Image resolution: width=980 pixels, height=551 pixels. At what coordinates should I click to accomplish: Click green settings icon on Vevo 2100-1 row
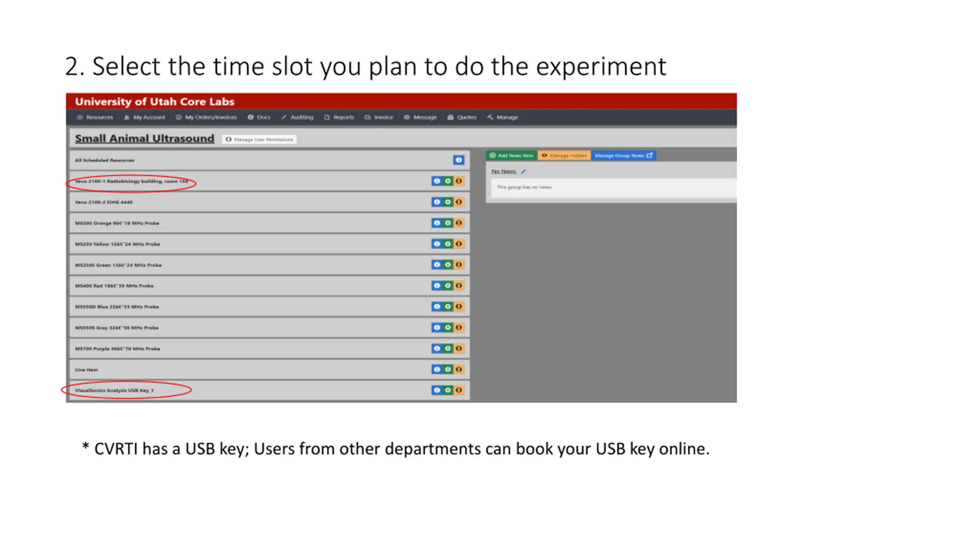[x=448, y=181]
